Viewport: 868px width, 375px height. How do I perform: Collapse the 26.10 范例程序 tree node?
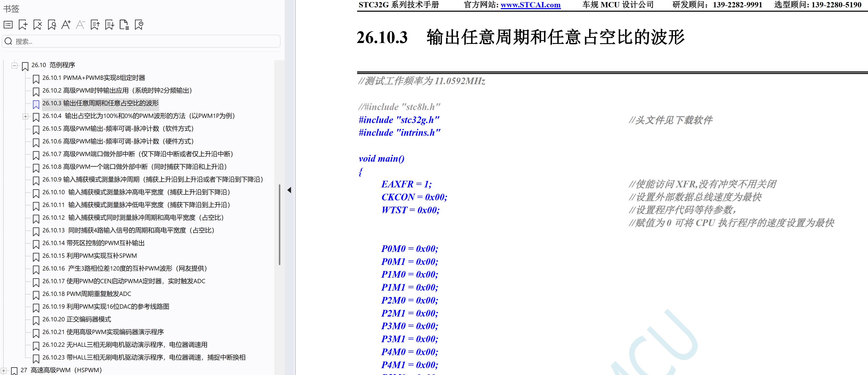(14, 65)
